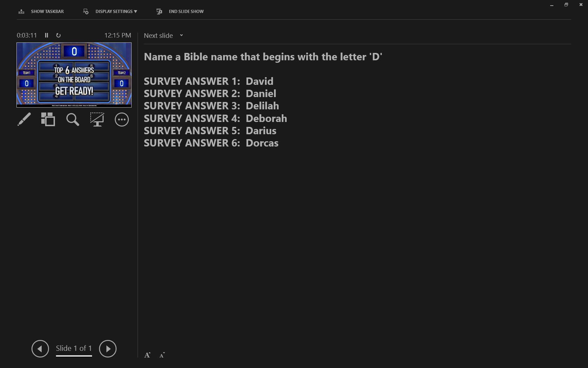The height and width of the screenshot is (368, 588).
Task: Open the See all slides grid view
Action: click(48, 120)
